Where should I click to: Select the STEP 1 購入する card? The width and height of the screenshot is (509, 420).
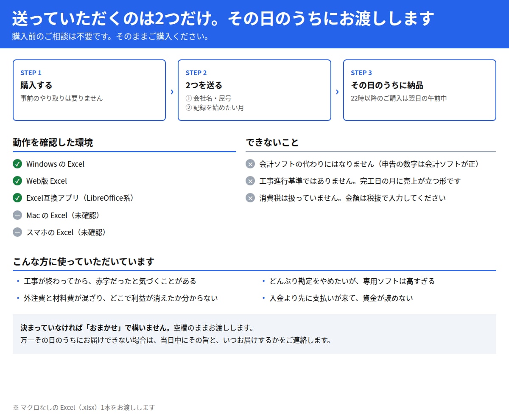pyautogui.click(x=89, y=90)
